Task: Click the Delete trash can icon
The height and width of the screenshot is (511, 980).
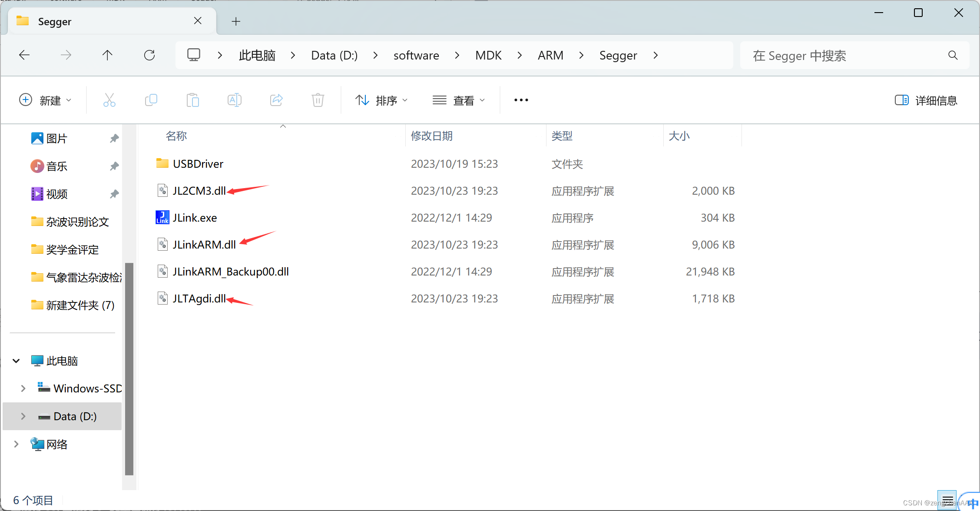Action: pos(318,100)
